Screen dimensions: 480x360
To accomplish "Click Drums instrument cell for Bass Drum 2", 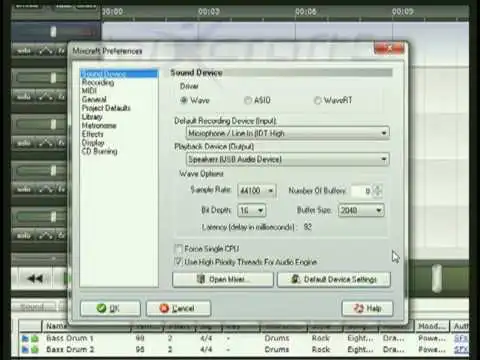I will (276, 349).
